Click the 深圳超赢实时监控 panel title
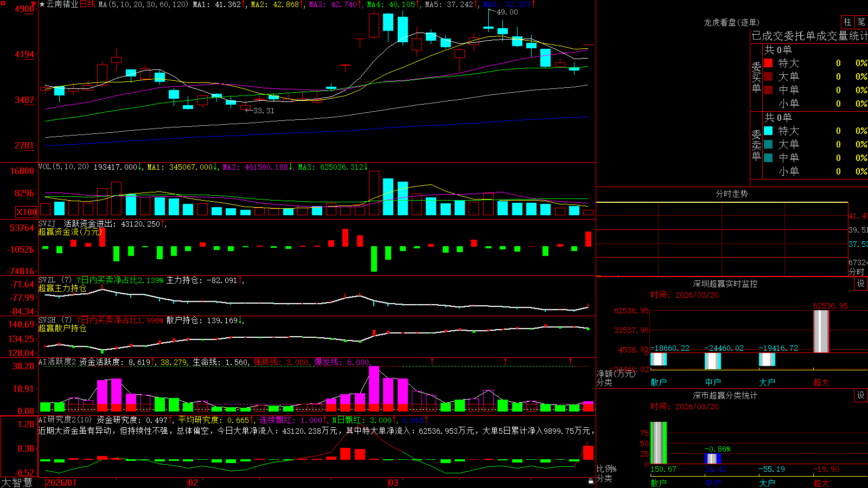Viewport: 868px width, 488px height. pos(725,284)
